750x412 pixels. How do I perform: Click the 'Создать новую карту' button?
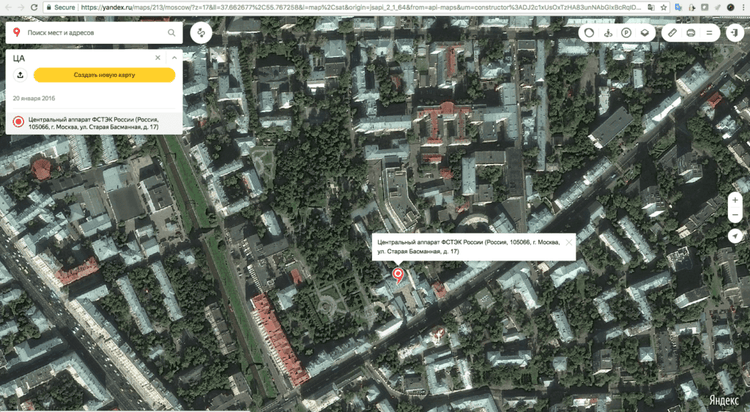point(104,75)
